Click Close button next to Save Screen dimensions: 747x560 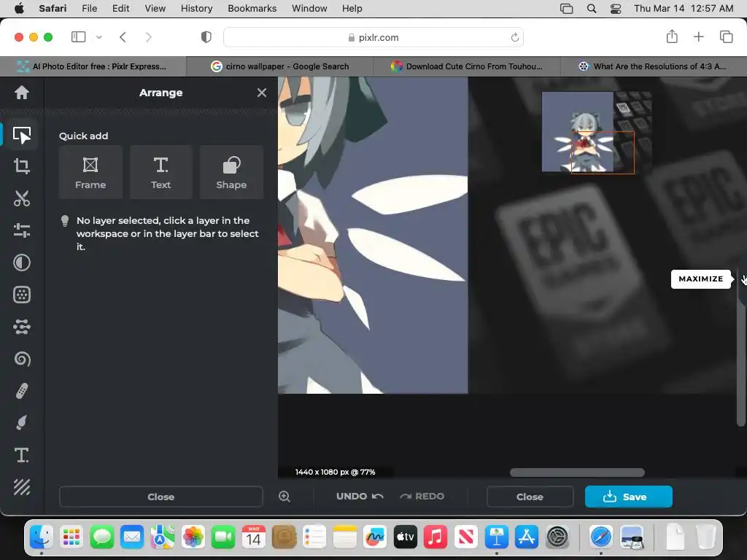click(x=530, y=497)
